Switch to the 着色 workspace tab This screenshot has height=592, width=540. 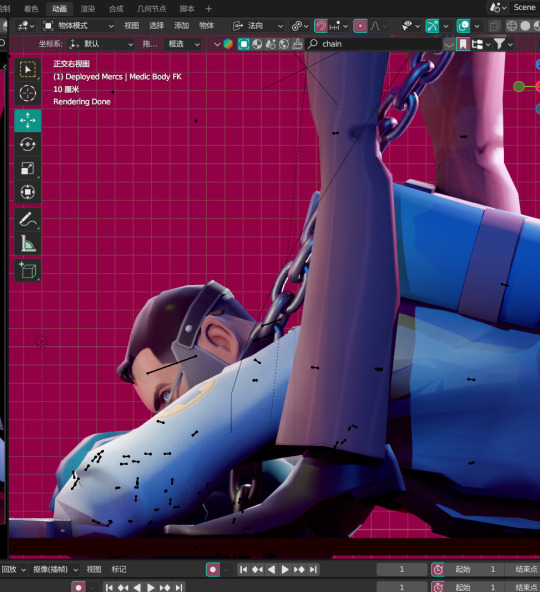tap(31, 8)
